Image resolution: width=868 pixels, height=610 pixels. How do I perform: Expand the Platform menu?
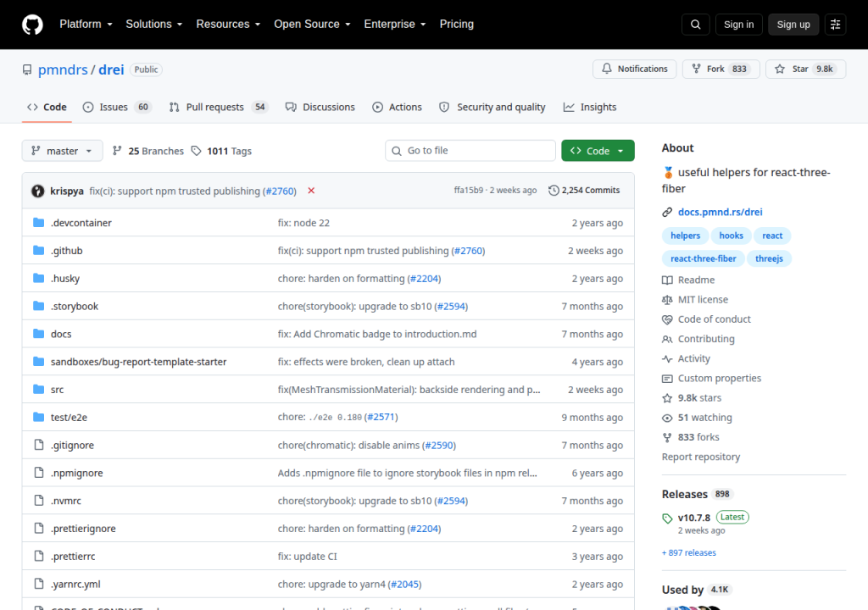86,25
